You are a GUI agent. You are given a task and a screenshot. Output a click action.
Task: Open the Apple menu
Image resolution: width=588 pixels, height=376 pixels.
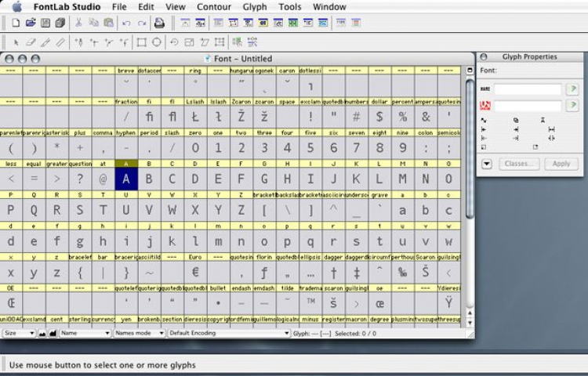pos(17,6)
